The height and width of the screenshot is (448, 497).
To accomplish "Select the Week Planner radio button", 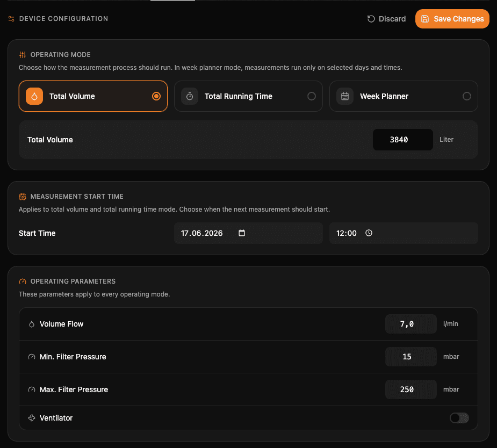I will pos(467,96).
